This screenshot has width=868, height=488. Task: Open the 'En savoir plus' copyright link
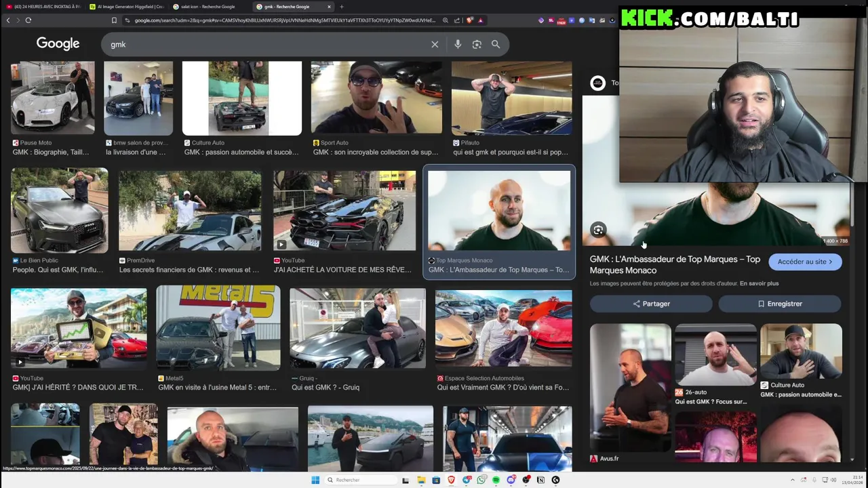[759, 283]
